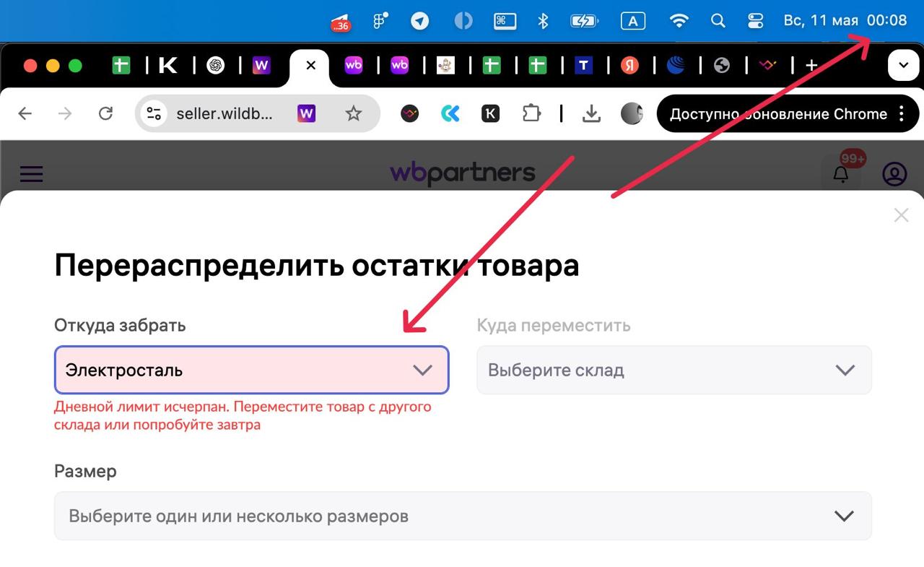924x567 pixels.
Task: Switch to the white K tab
Action: (x=168, y=66)
